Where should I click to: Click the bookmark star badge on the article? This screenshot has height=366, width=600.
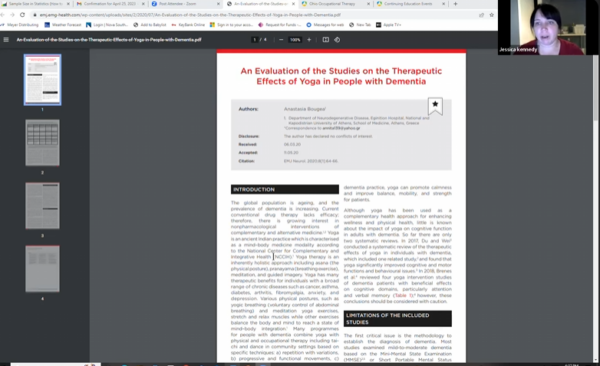(435, 106)
